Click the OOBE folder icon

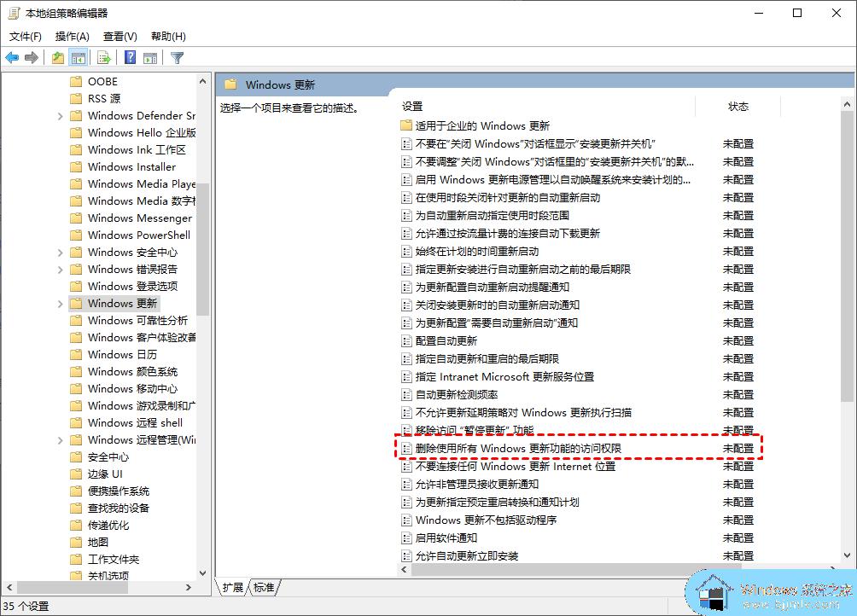click(x=77, y=81)
